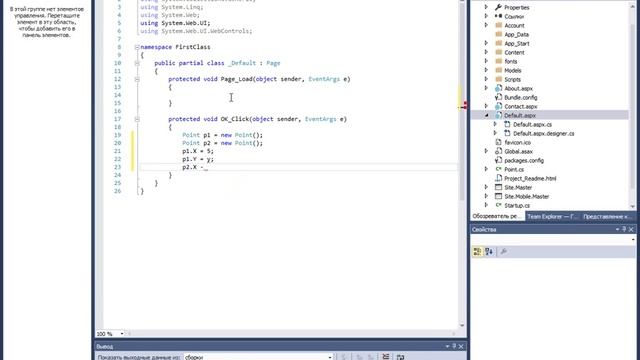Collapse the Page_Load method block
Viewport: 640px width, 360px height.
(x=137, y=79)
